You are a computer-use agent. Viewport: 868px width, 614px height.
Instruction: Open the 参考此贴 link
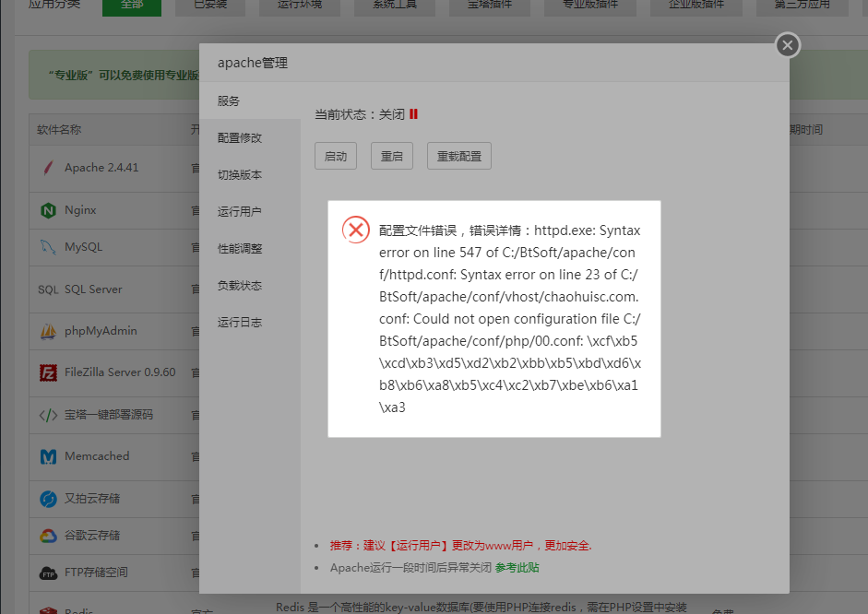click(x=517, y=568)
